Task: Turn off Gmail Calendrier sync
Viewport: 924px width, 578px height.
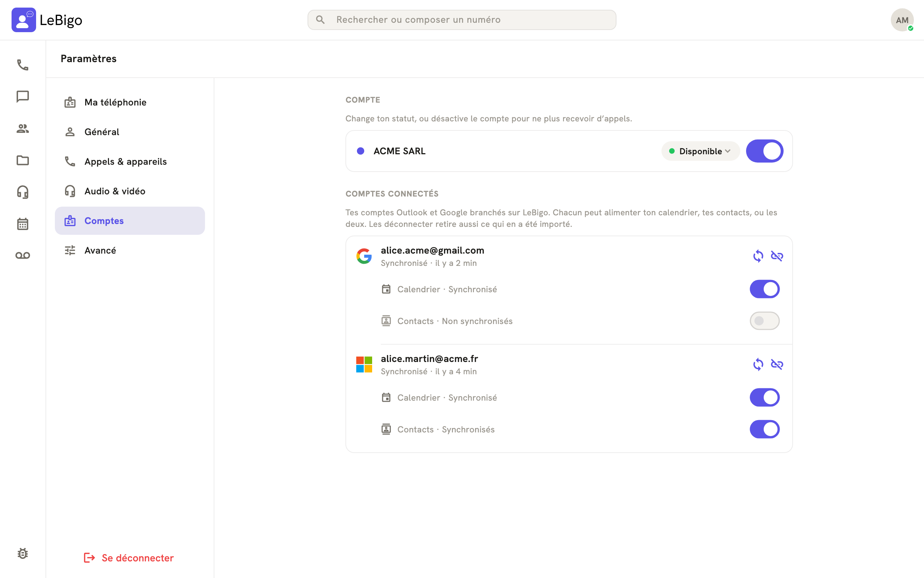Action: 765,289
